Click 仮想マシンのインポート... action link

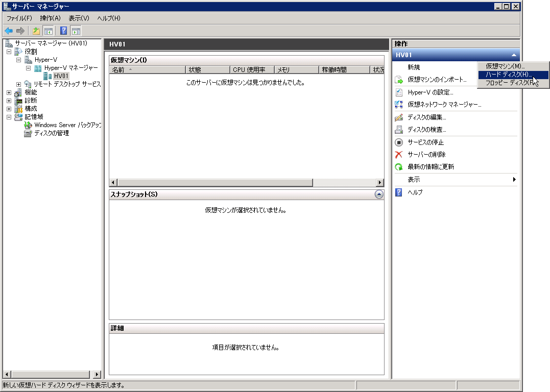tap(437, 80)
